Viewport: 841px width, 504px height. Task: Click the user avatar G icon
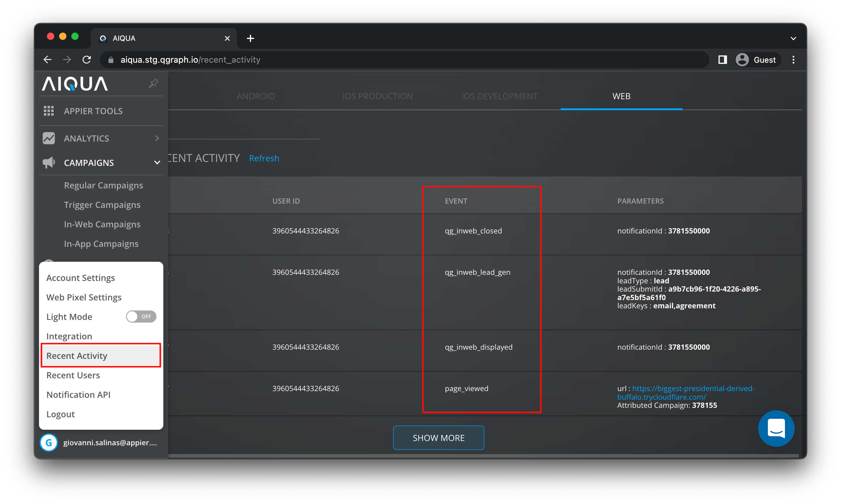coord(49,443)
